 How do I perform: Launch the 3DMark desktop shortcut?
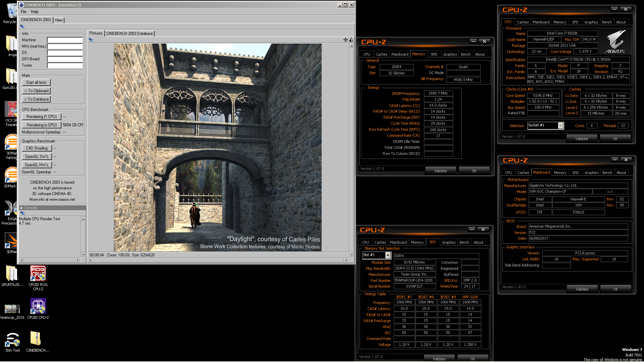pyautogui.click(x=10, y=177)
